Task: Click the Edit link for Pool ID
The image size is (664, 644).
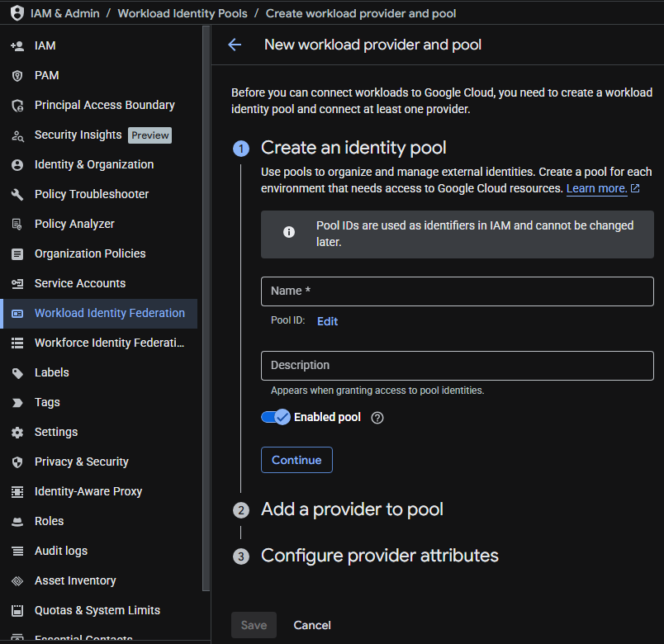Action: click(x=327, y=321)
